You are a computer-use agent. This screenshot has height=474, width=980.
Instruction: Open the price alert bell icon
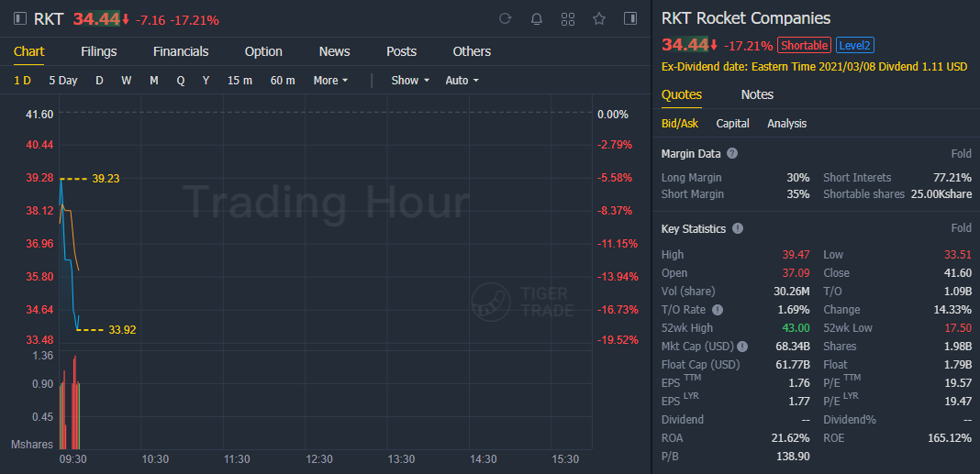[x=536, y=18]
